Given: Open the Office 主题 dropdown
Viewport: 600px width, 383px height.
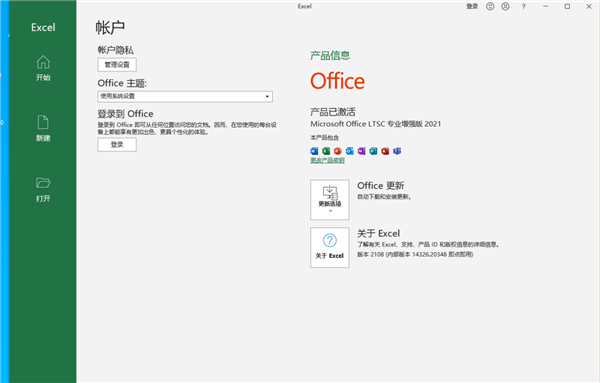Looking at the screenshot, I should pyautogui.click(x=185, y=96).
